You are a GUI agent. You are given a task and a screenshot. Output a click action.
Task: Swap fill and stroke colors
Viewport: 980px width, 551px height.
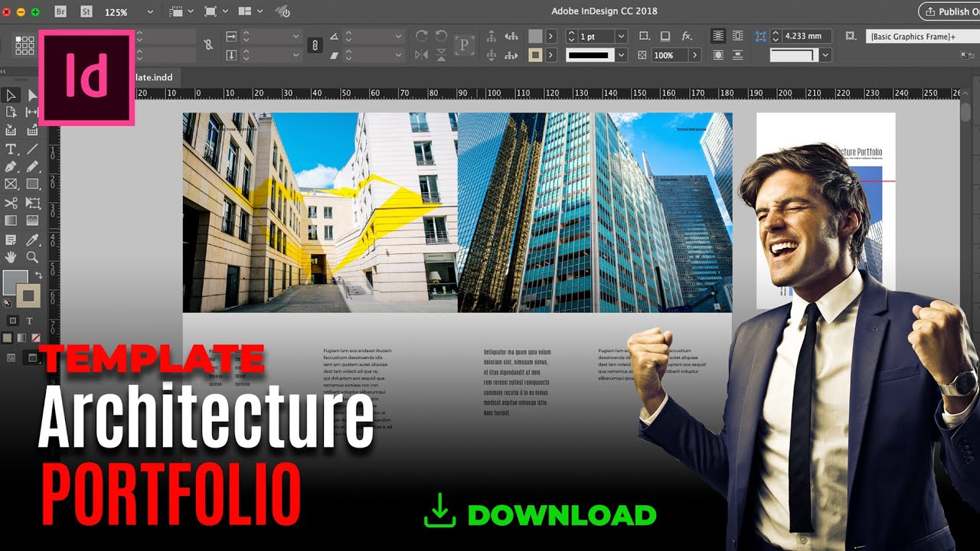point(38,275)
